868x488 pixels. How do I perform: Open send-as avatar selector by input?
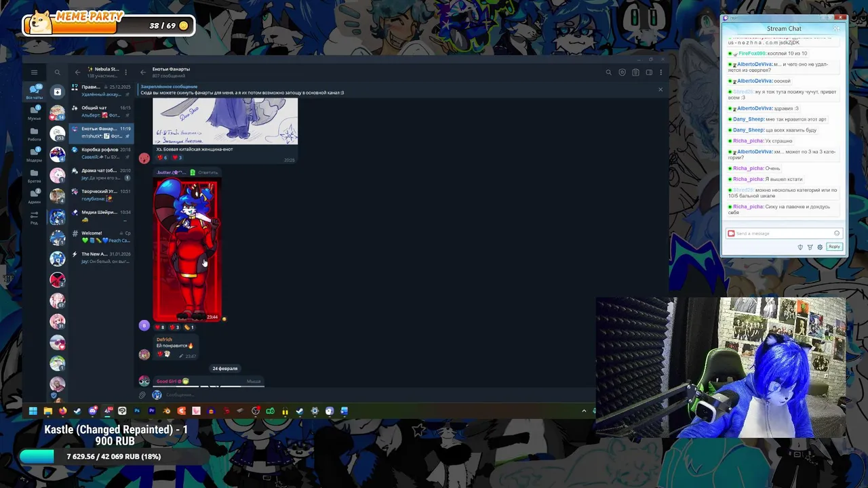[x=157, y=395]
